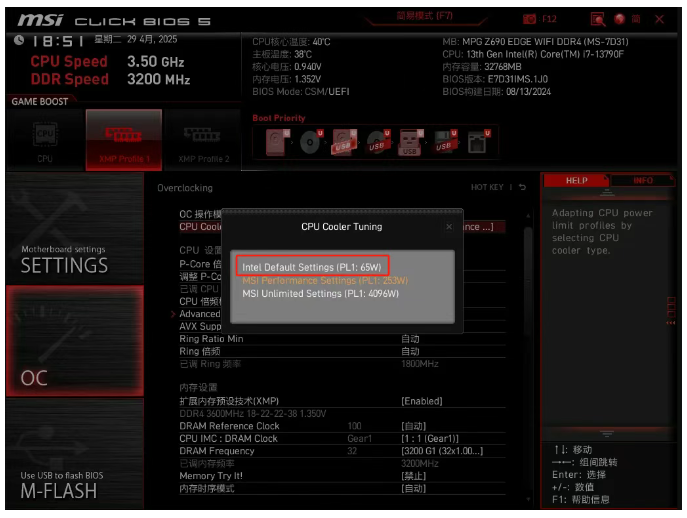Open the Memory Try It! [禁止] dropdown

(414, 476)
